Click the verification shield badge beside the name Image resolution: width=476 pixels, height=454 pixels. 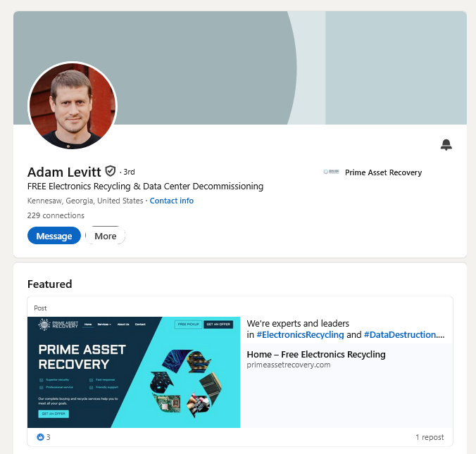tap(110, 171)
